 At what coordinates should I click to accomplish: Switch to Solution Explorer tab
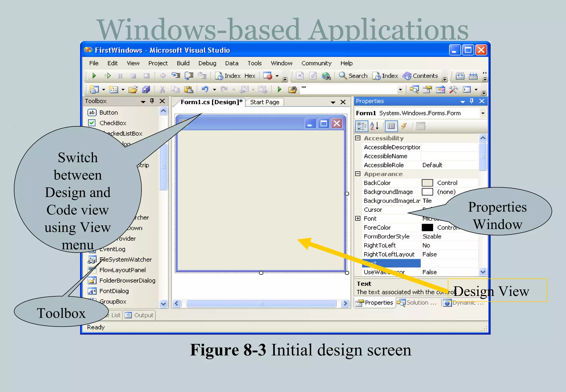(418, 303)
